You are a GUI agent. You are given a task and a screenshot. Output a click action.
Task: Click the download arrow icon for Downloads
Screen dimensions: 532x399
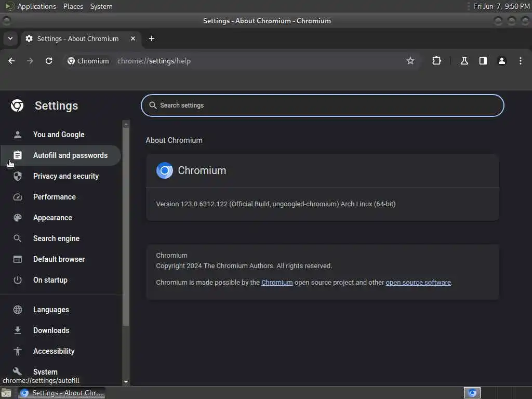18,330
